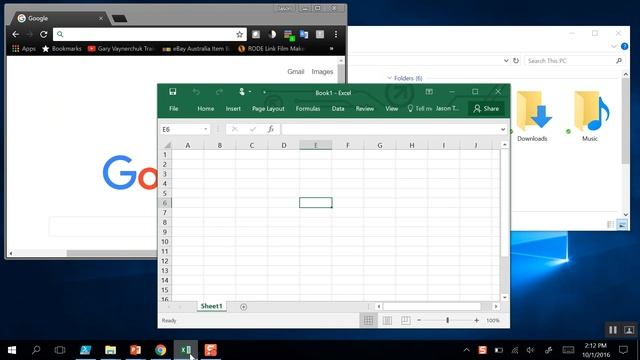Click the Excel zoom slider handle

[448, 320]
